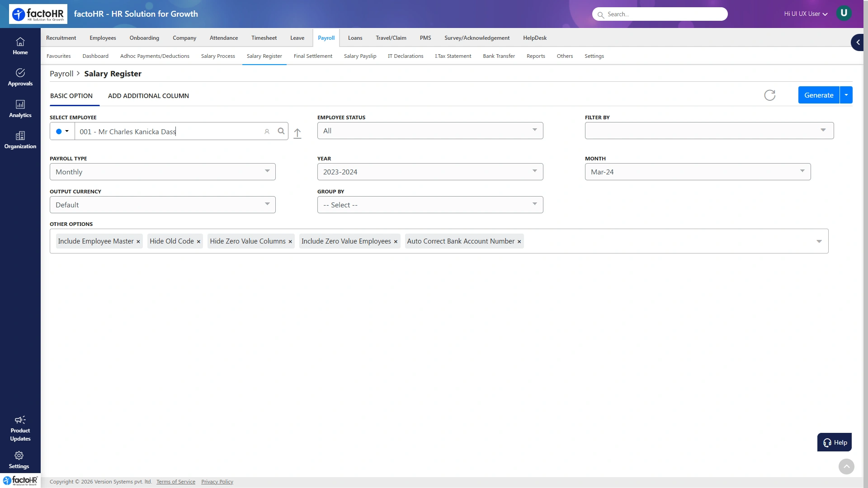Open the Salary Process submenu
The image size is (868, 488).
(218, 56)
